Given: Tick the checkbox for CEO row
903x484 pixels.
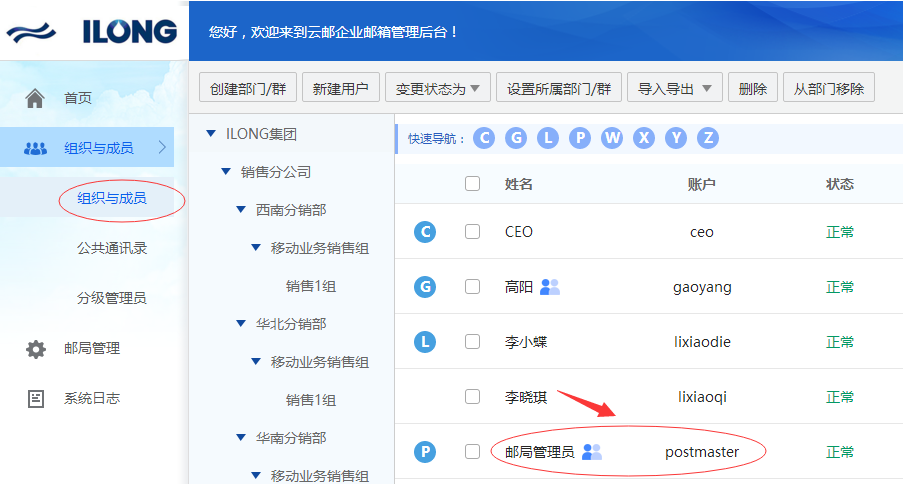Looking at the screenshot, I should pyautogui.click(x=473, y=232).
